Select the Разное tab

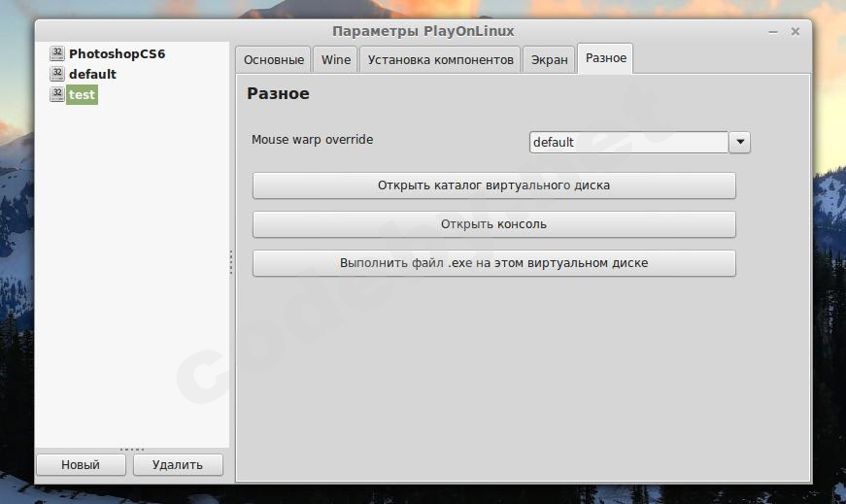[605, 58]
